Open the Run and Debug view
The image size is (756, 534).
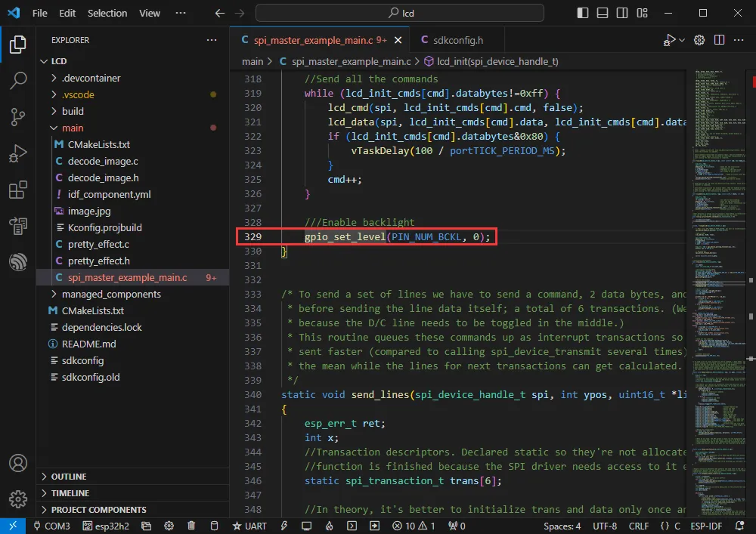coord(18,153)
